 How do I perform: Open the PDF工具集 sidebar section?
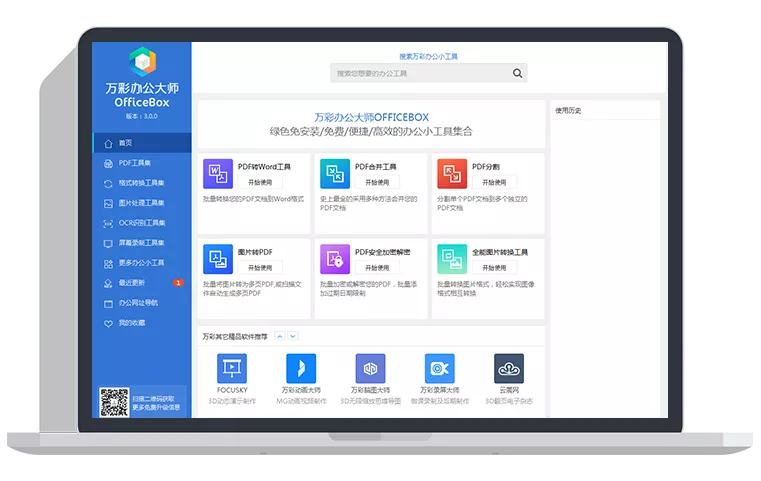point(142,163)
